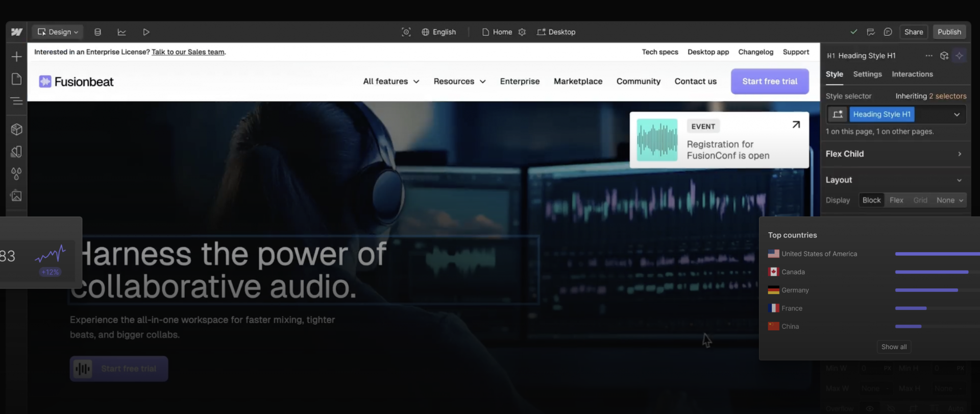Image resolution: width=980 pixels, height=414 pixels.
Task: Click the Tech specs link
Action: tap(660, 52)
